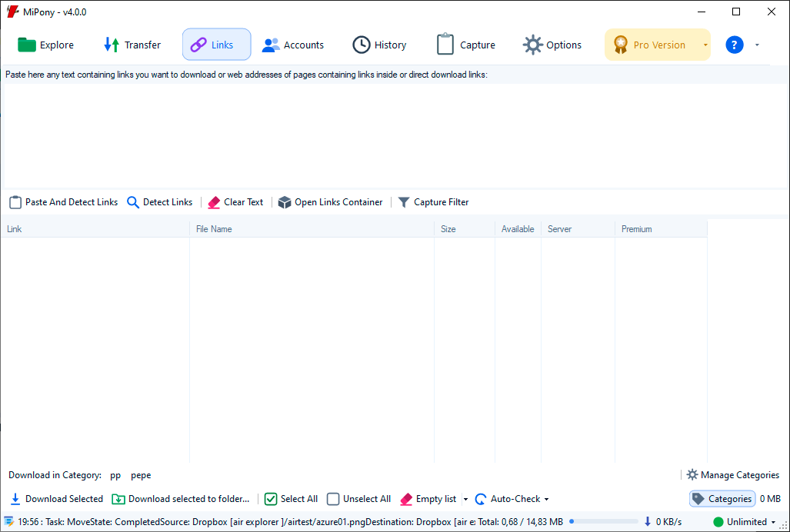Click Open Links Container label
Viewport: 790px width, 532px height.
338,202
